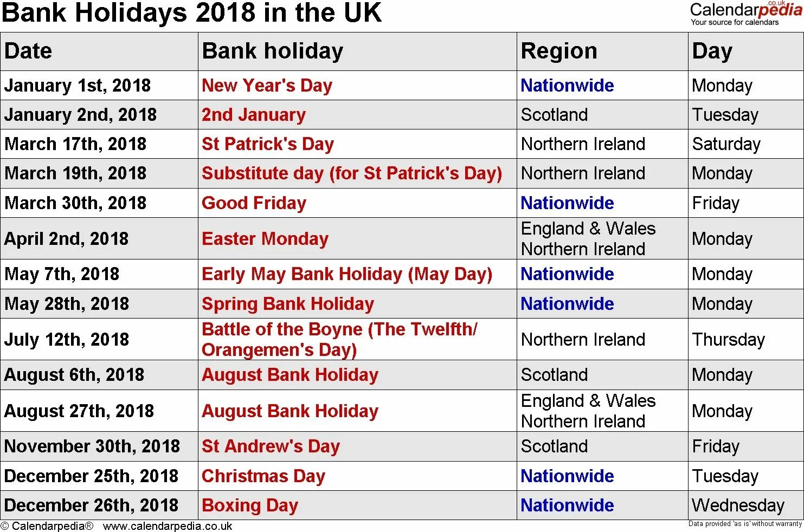Select the Early May Bank Holiday entry
This screenshot has width=804, height=532.
(x=347, y=274)
